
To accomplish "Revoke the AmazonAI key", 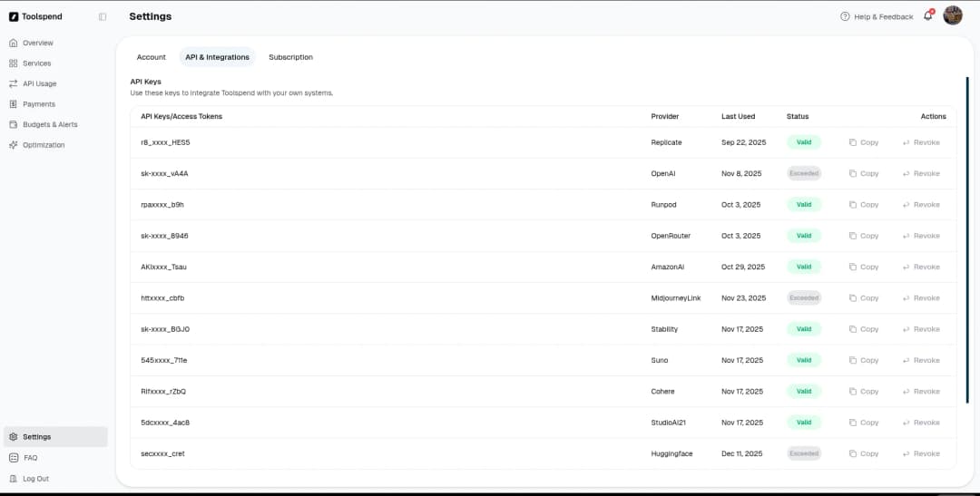I will (921, 267).
